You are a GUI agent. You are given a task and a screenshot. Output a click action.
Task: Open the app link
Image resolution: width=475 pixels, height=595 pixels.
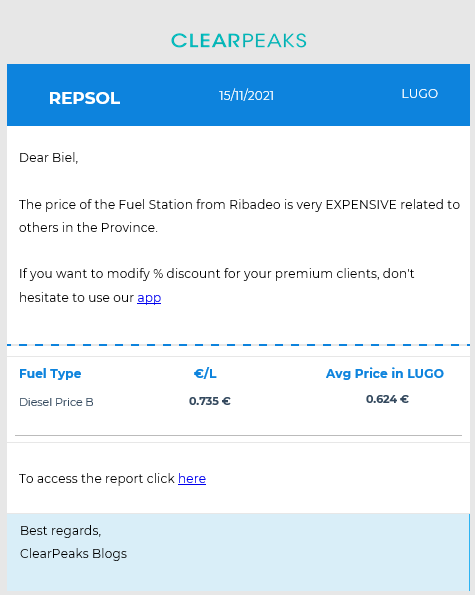tap(149, 298)
